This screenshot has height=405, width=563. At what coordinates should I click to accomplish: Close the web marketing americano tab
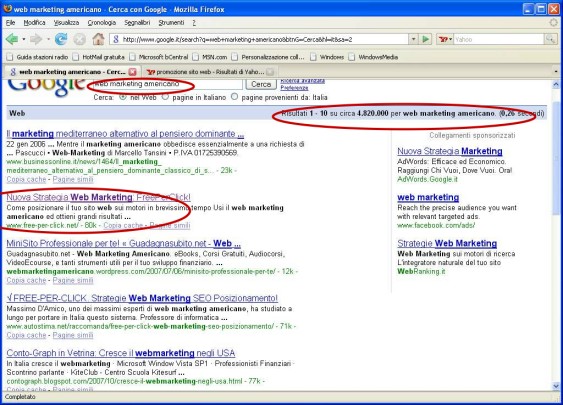coord(132,72)
